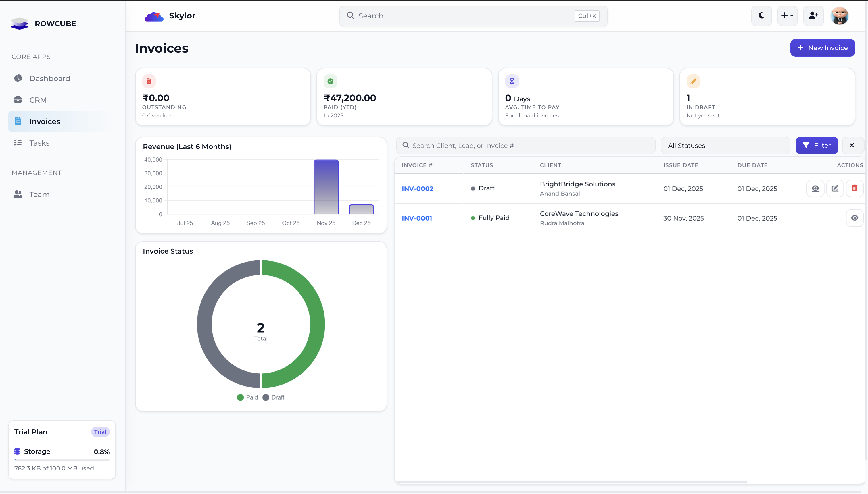
Task: Expand the plus dropdown in the header
Action: [787, 16]
